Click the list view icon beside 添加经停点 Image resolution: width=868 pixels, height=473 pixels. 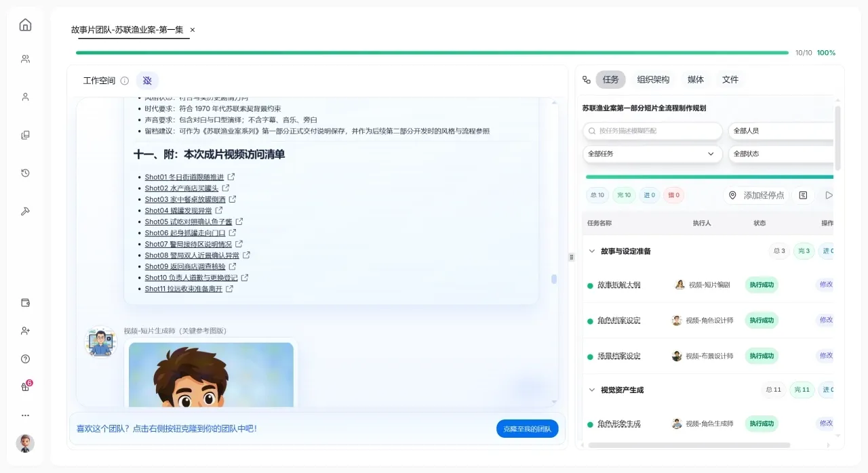[803, 195]
